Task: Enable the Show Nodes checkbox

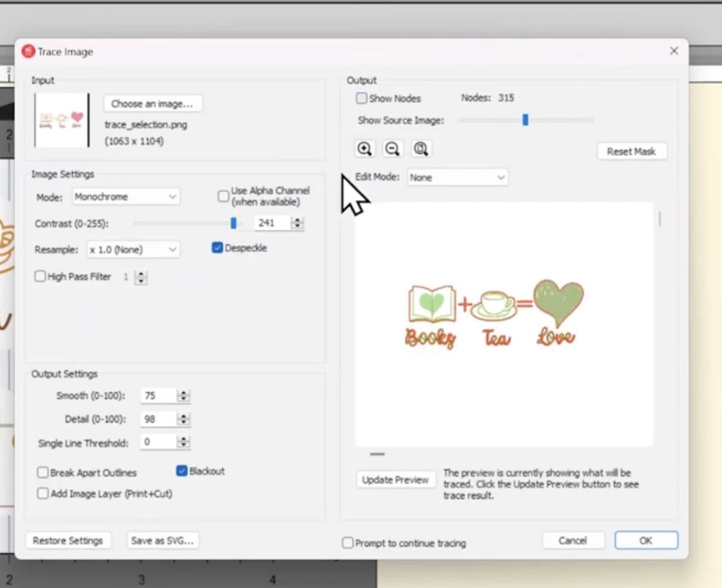Action: pos(362,98)
